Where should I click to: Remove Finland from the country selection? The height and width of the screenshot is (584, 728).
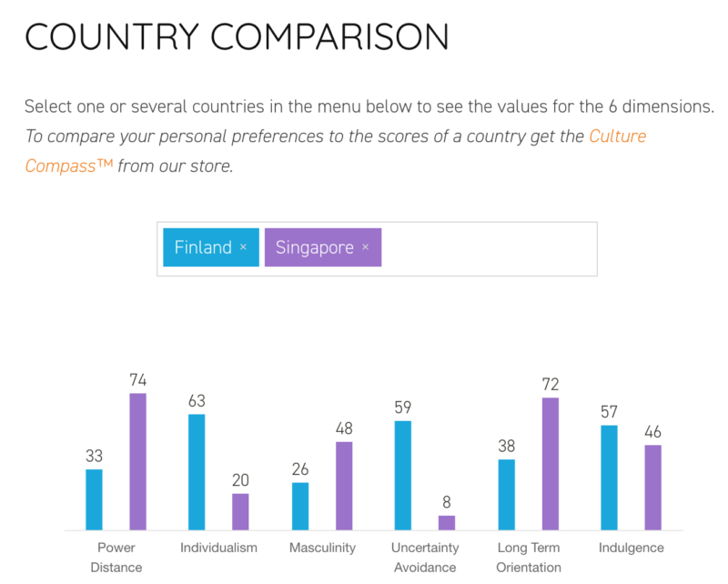point(243,247)
